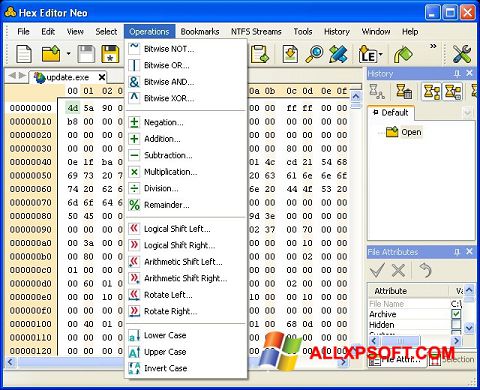Click the cancel X in File Attributes
480x390 pixels.
(x=398, y=270)
